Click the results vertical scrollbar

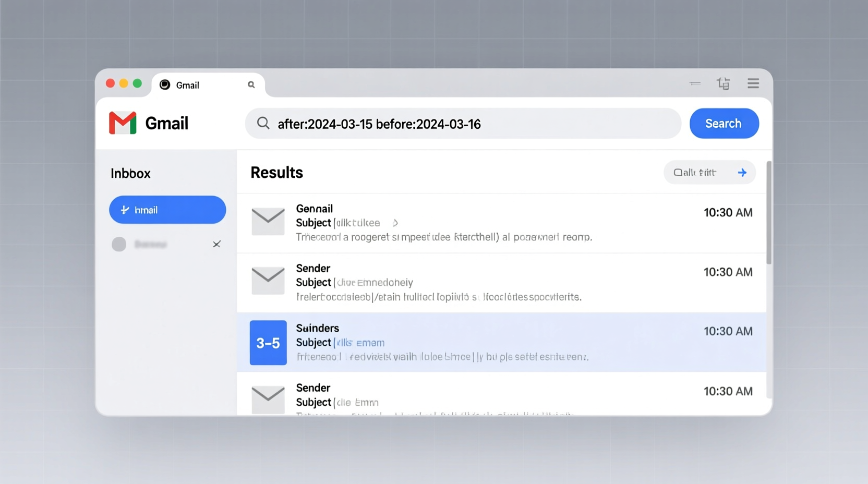pyautogui.click(x=769, y=213)
